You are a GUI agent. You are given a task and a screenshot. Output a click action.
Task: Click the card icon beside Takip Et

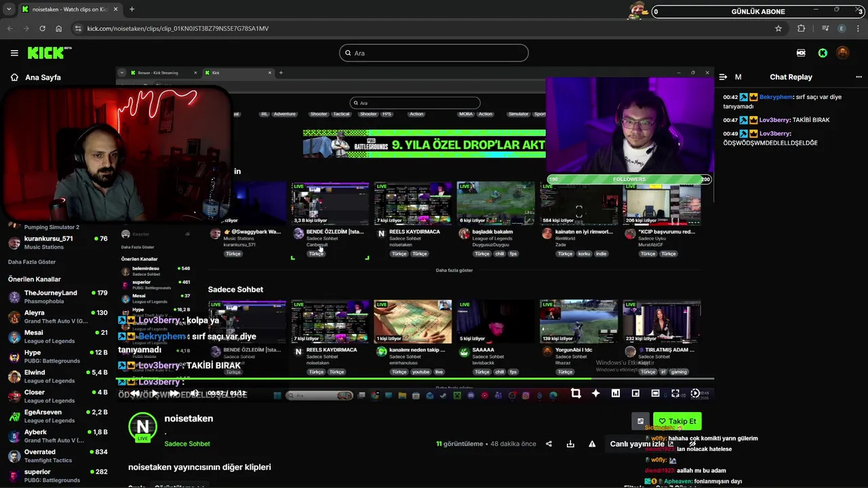(x=640, y=421)
